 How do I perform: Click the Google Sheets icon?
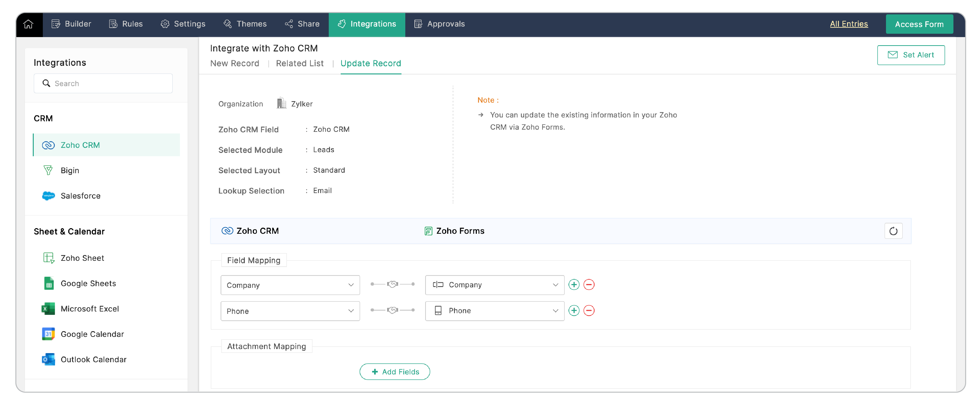point(49,283)
